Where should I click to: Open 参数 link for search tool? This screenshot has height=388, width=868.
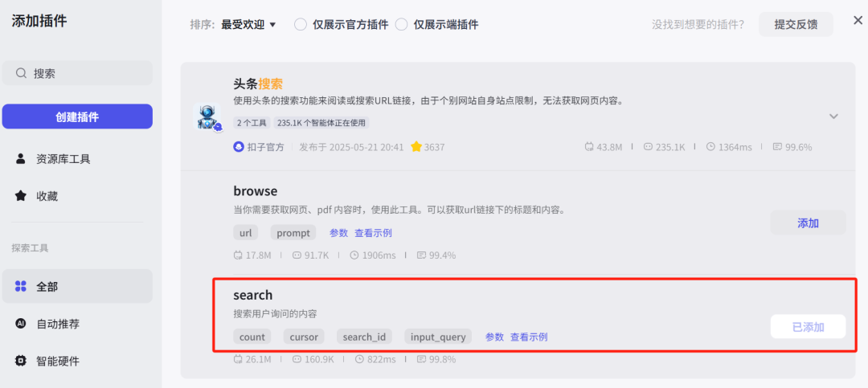click(x=495, y=337)
